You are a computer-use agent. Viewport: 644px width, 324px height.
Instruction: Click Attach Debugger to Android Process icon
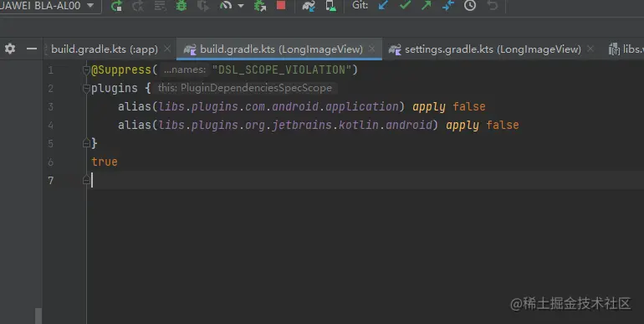coord(259,5)
